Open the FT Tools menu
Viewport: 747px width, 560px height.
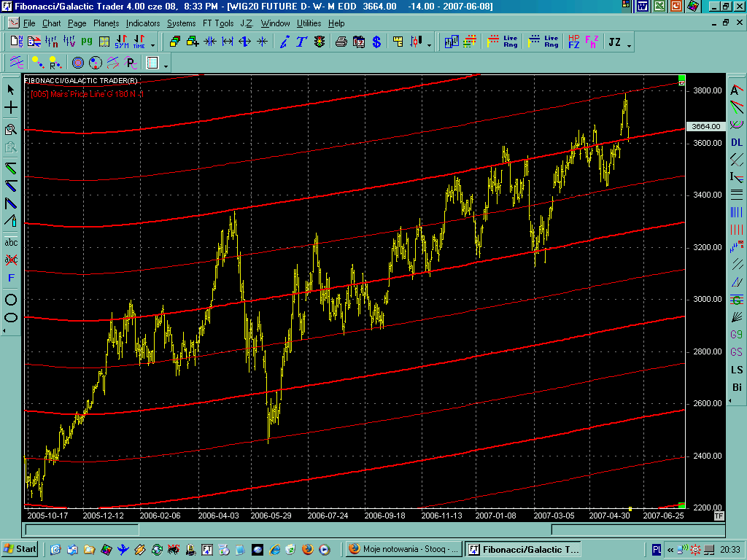(x=217, y=23)
